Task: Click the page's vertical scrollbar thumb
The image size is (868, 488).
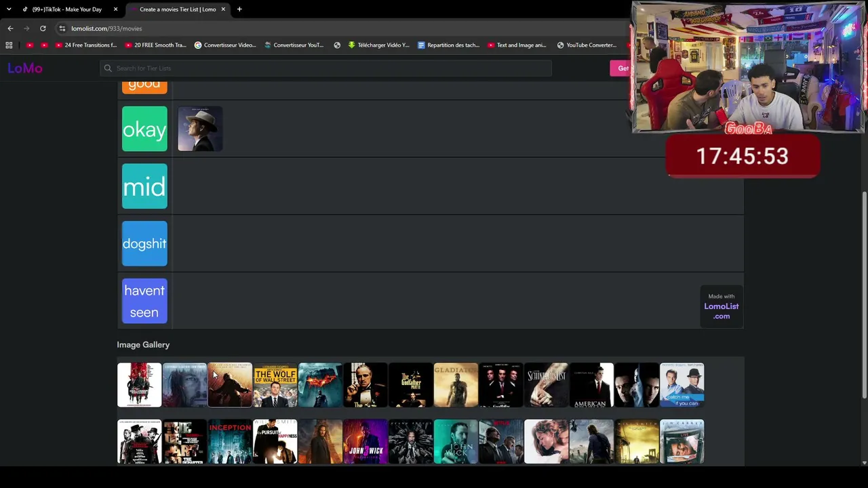Action: pos(864,295)
